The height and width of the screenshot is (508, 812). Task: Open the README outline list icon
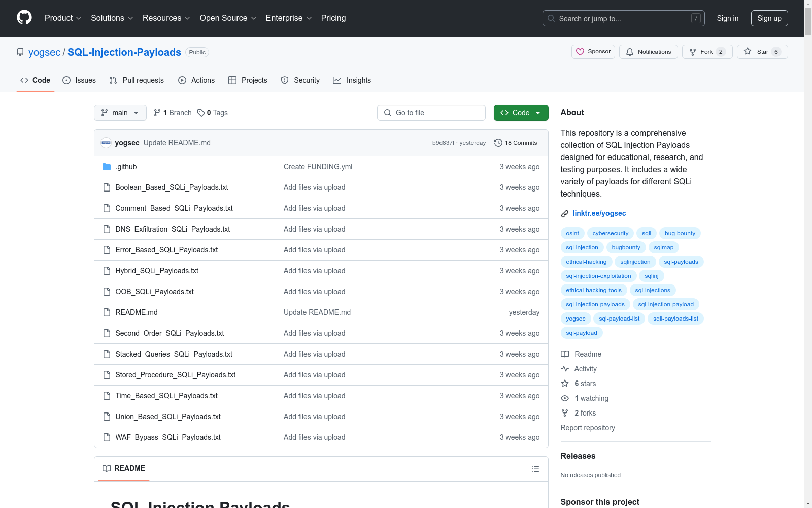(x=535, y=469)
